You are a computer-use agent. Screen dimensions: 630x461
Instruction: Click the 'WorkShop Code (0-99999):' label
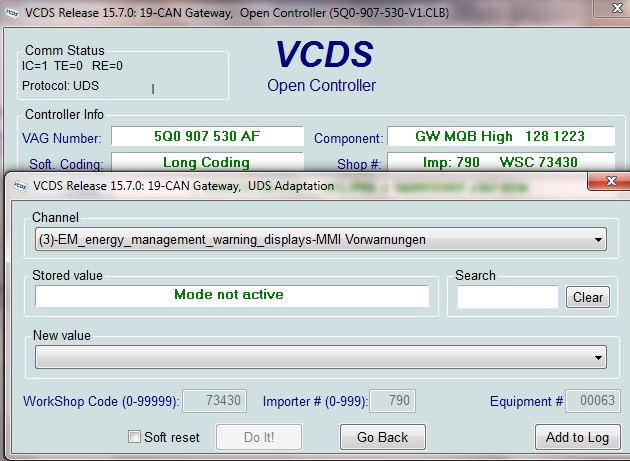point(101,401)
